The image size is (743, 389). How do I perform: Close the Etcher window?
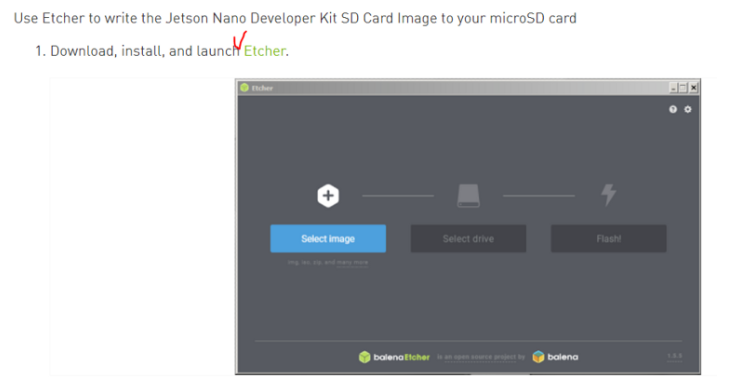693,88
